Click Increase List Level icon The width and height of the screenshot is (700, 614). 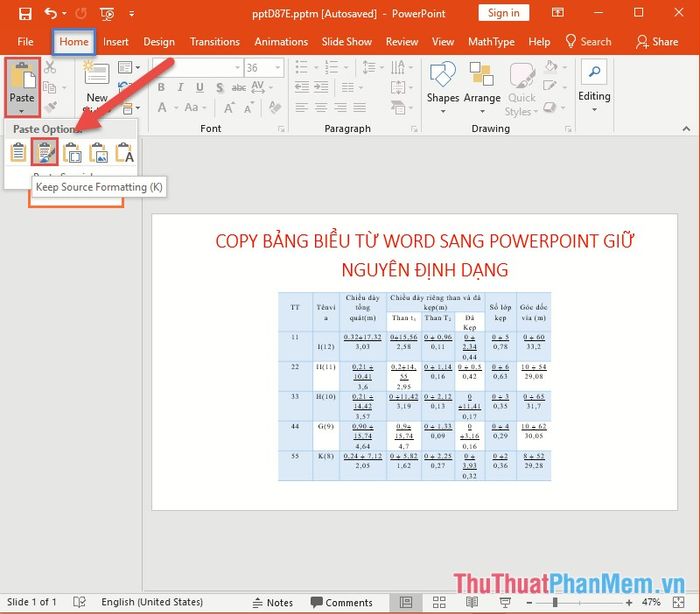(321, 87)
